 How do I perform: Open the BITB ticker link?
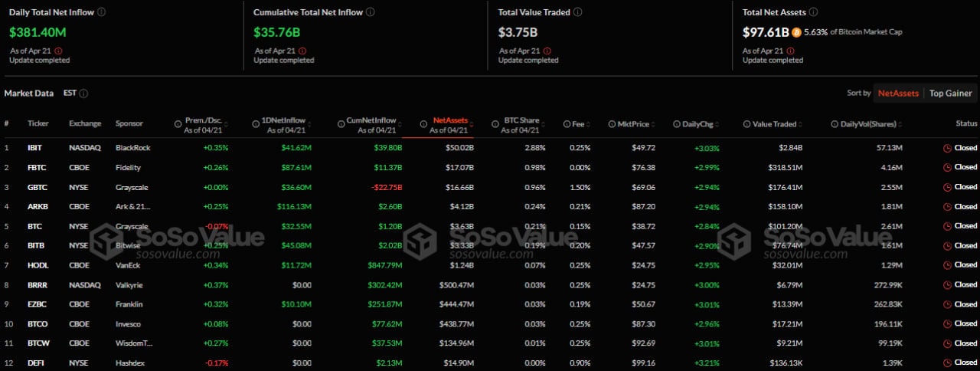tap(35, 245)
